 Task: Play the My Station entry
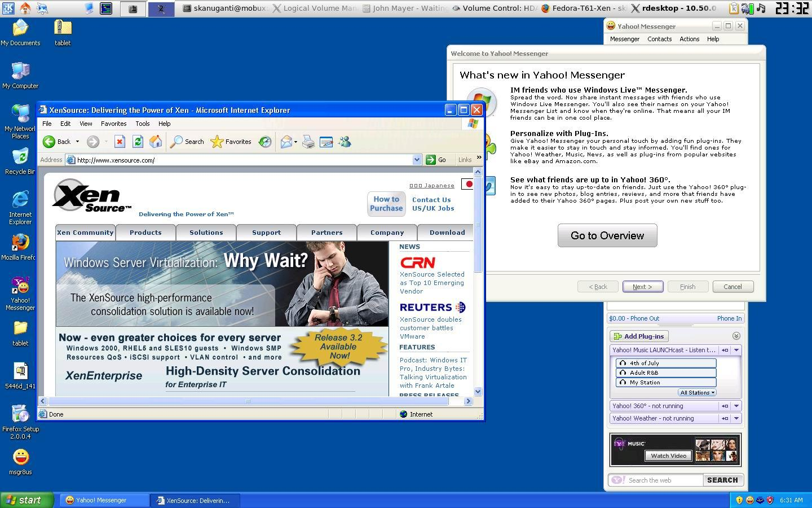666,382
